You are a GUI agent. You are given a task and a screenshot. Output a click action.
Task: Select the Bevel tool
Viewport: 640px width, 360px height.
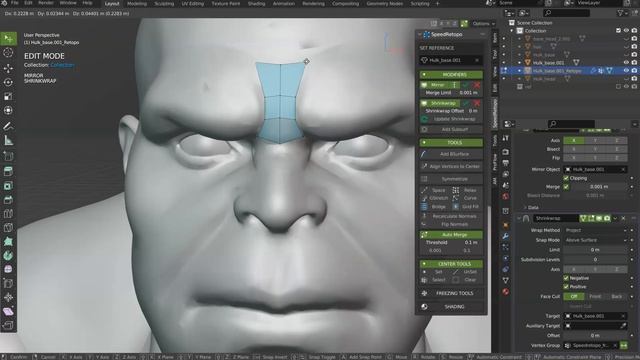(8, 200)
